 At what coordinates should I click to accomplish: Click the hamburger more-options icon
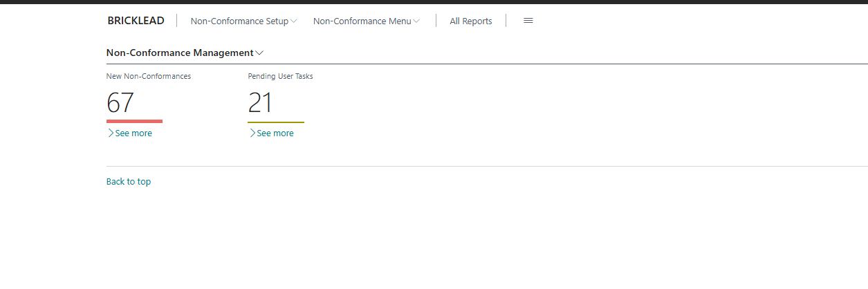(528, 21)
